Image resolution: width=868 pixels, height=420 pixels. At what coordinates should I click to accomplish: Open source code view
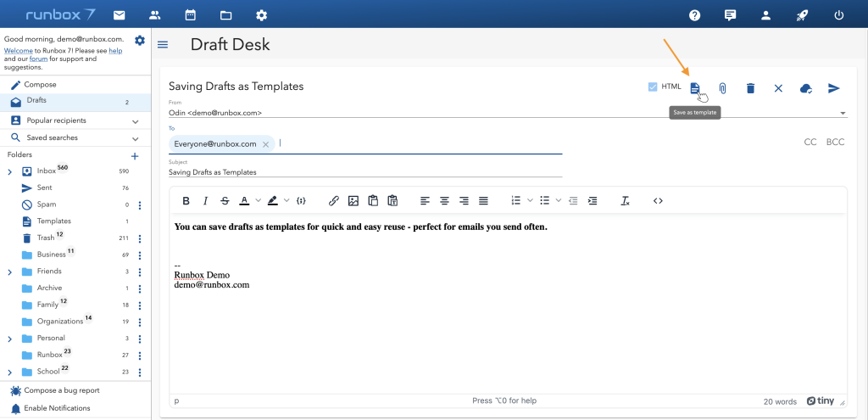pos(658,201)
